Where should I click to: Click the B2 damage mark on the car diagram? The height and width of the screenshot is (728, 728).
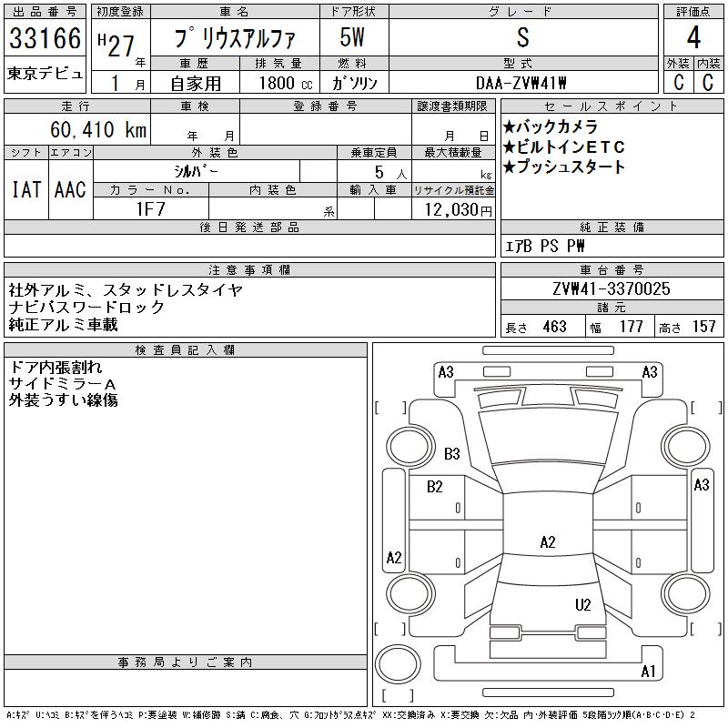(435, 487)
